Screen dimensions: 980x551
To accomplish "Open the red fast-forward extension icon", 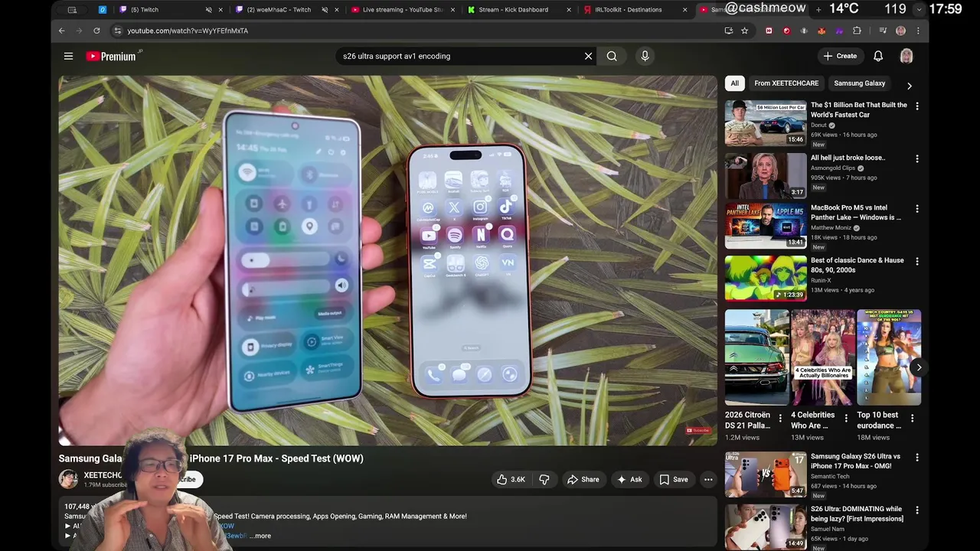I will [x=769, y=31].
